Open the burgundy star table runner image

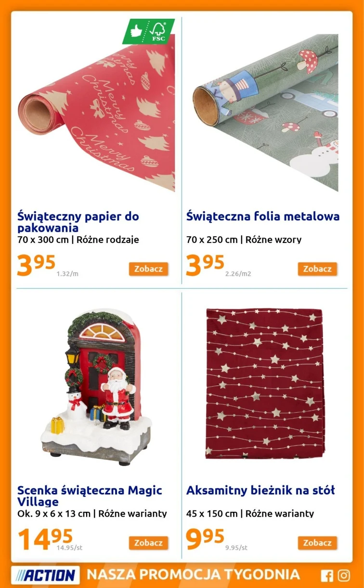265,383
